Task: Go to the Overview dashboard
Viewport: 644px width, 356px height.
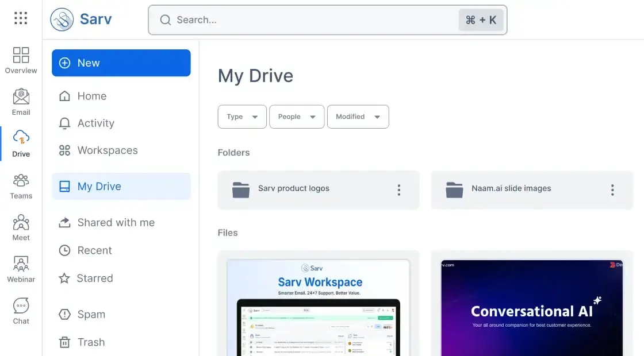Action: (21, 60)
